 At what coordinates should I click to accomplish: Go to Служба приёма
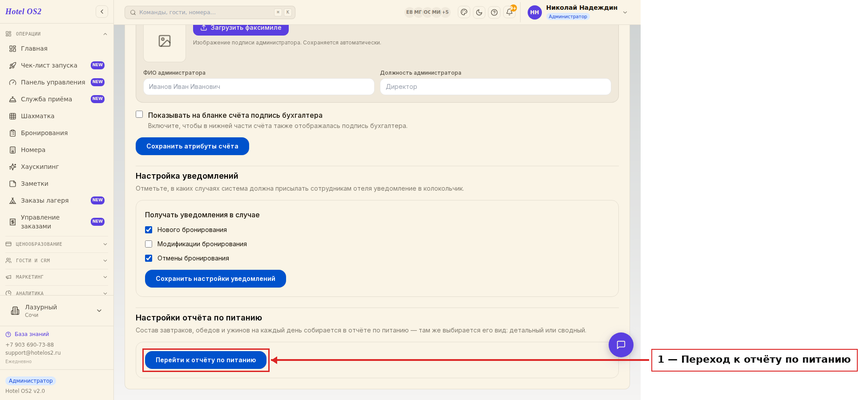click(x=57, y=99)
